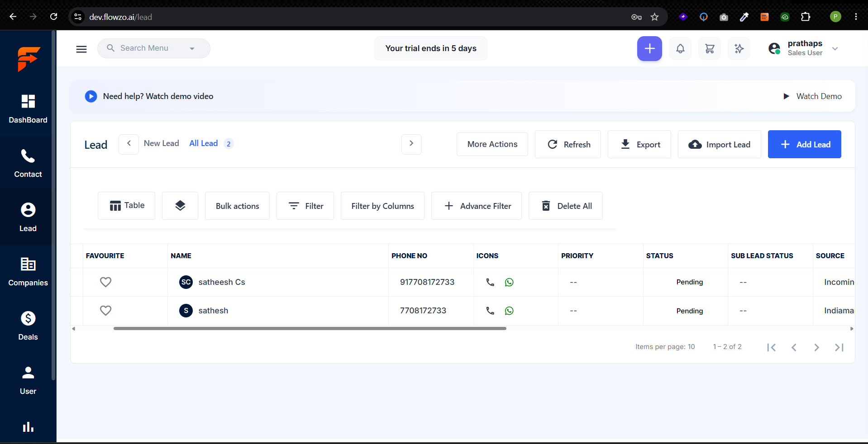Viewport: 868px width, 444px height.
Task: Click the PRIORITY column header
Action: click(x=577, y=256)
